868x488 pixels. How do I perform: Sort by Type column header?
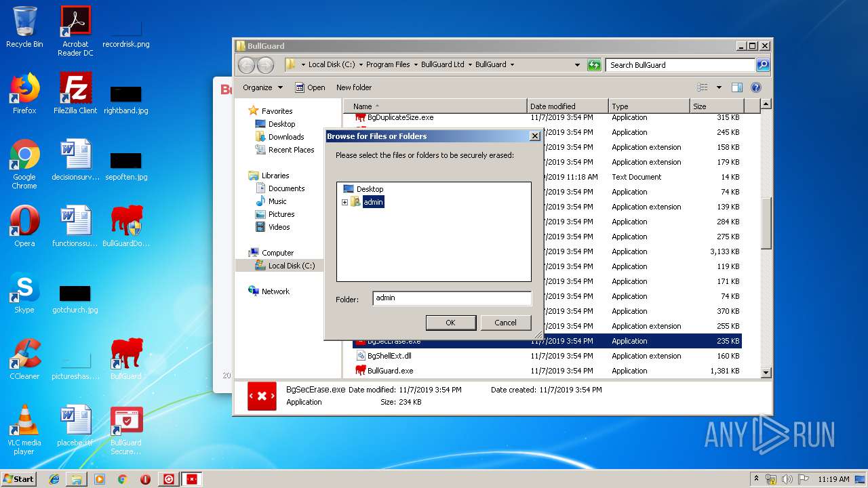649,106
